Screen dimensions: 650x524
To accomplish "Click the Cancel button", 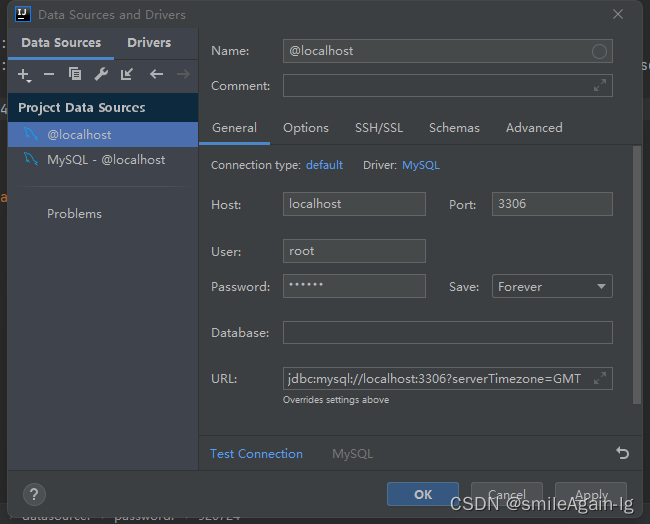I will tap(507, 494).
